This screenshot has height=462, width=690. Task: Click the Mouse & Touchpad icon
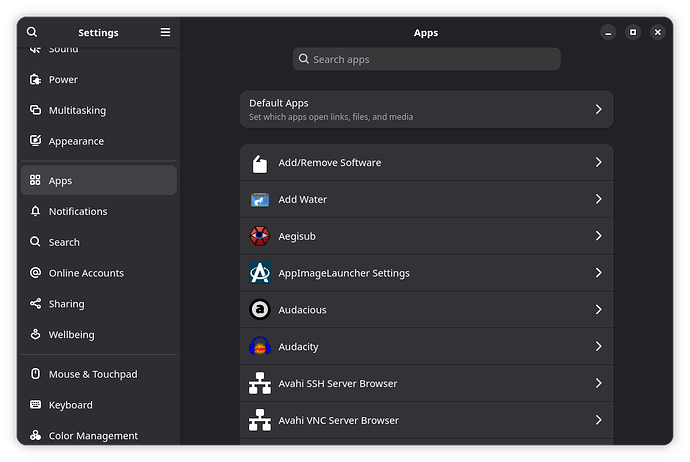(35, 374)
